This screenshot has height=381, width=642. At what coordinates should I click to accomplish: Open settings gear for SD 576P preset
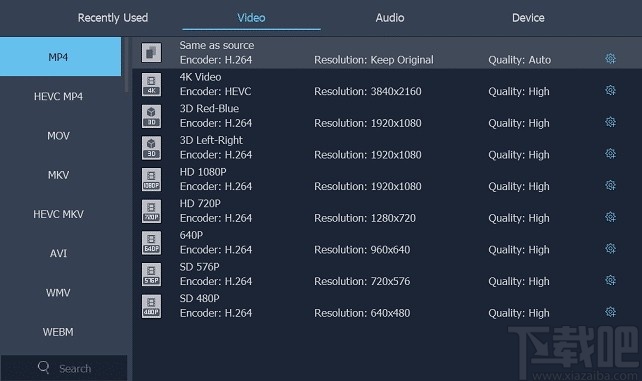[610, 280]
